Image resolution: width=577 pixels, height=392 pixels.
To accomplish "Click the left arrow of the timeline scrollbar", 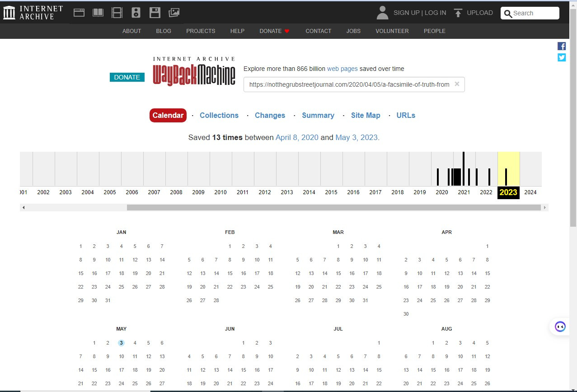I will click(x=23, y=207).
